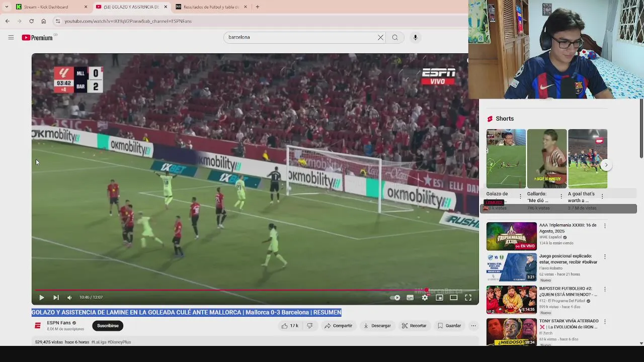
Task: Switch to theater mode
Action: (454, 298)
